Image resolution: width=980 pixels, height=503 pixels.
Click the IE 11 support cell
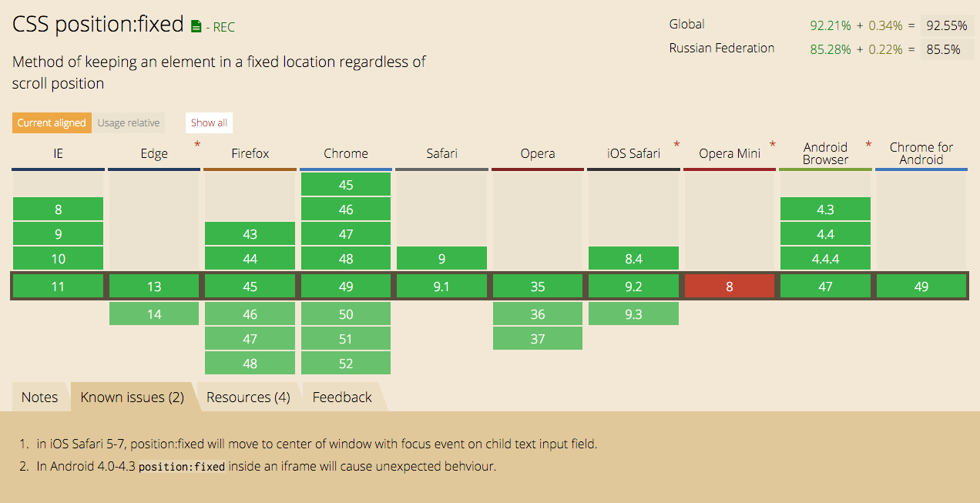pyautogui.click(x=58, y=287)
